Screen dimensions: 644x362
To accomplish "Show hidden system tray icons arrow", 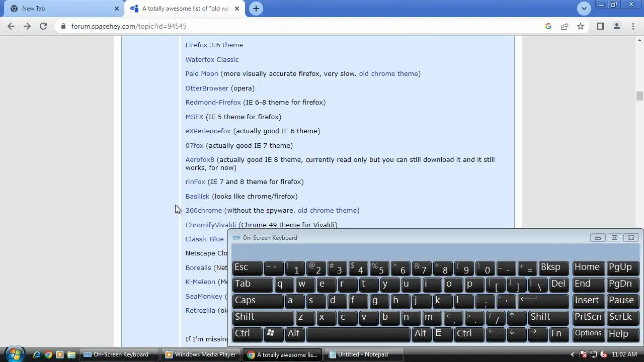I will point(572,354).
